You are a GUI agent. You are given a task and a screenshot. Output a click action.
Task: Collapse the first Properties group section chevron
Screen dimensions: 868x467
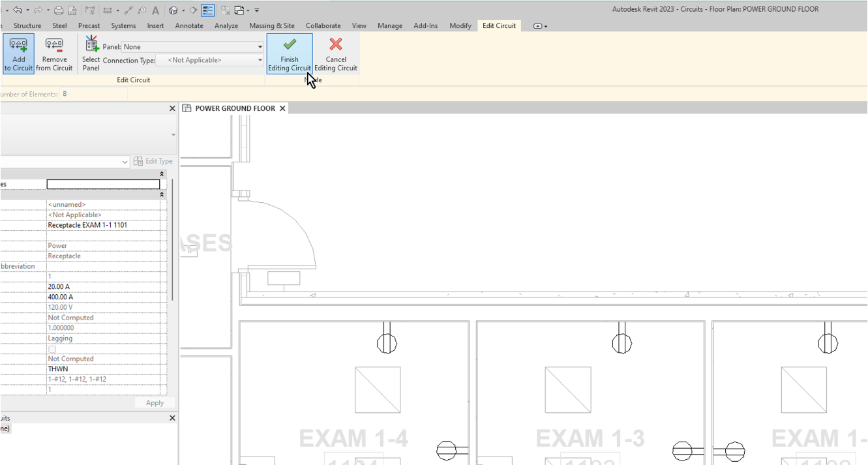[162, 174]
